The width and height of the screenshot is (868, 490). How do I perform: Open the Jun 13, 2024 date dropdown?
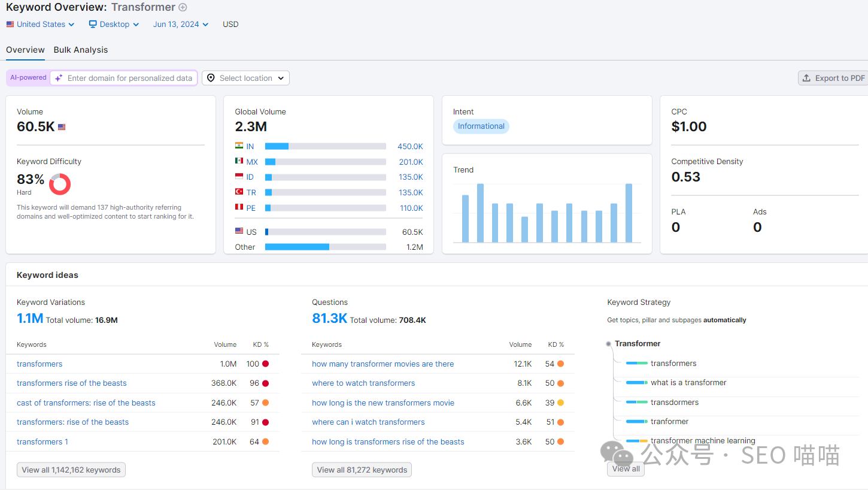(181, 25)
